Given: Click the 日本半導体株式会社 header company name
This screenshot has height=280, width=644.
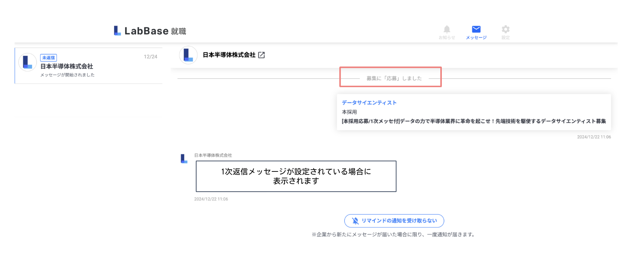Looking at the screenshot, I should coord(229,55).
